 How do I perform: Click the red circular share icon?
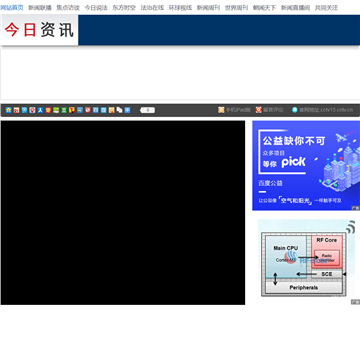pos(88,110)
